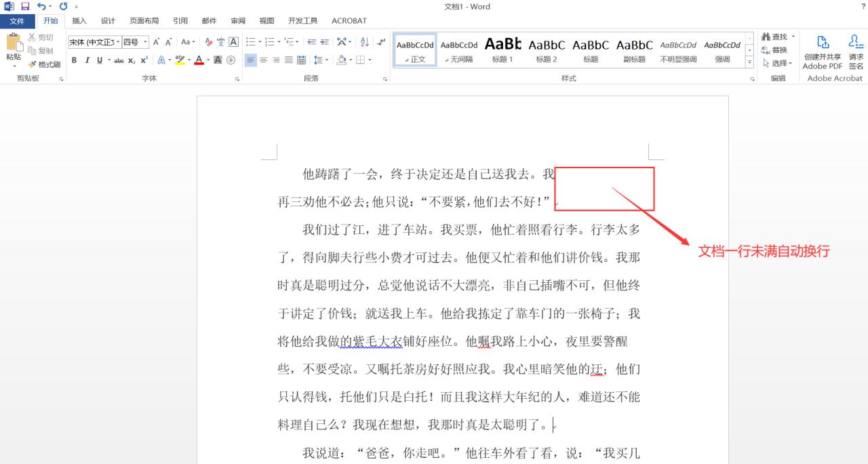Screen dimensions: 868x464
Task: Open the font name combo box 宋体
Action: tap(94, 42)
